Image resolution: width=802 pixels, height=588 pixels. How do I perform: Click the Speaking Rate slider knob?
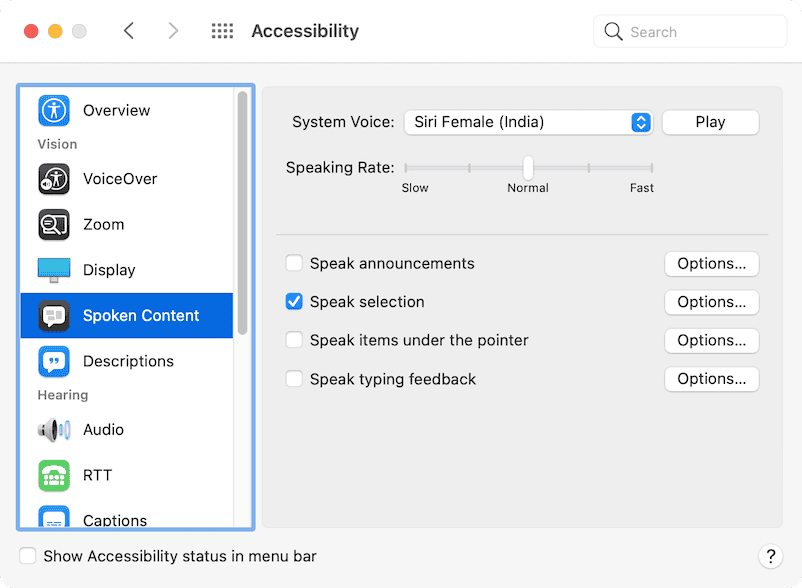click(528, 167)
